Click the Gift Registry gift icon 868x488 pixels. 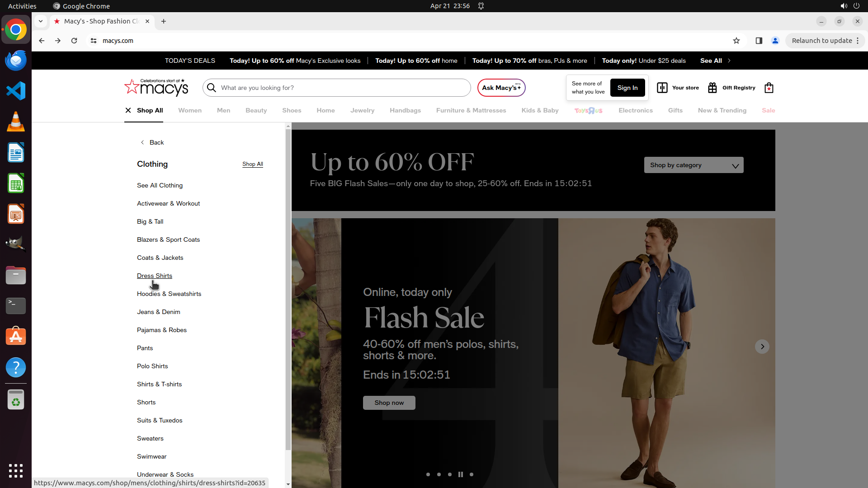[712, 88]
